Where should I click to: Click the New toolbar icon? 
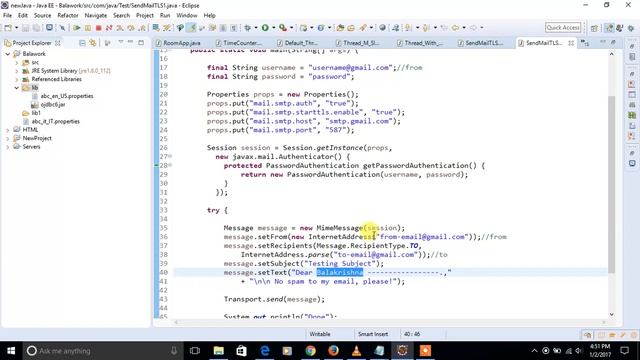pyautogui.click(x=8, y=28)
